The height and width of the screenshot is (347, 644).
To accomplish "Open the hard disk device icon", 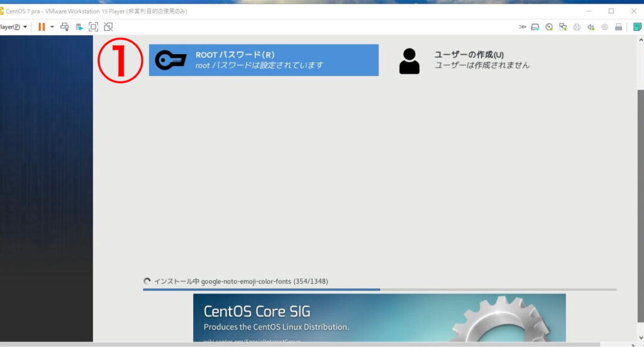I will click(x=535, y=27).
